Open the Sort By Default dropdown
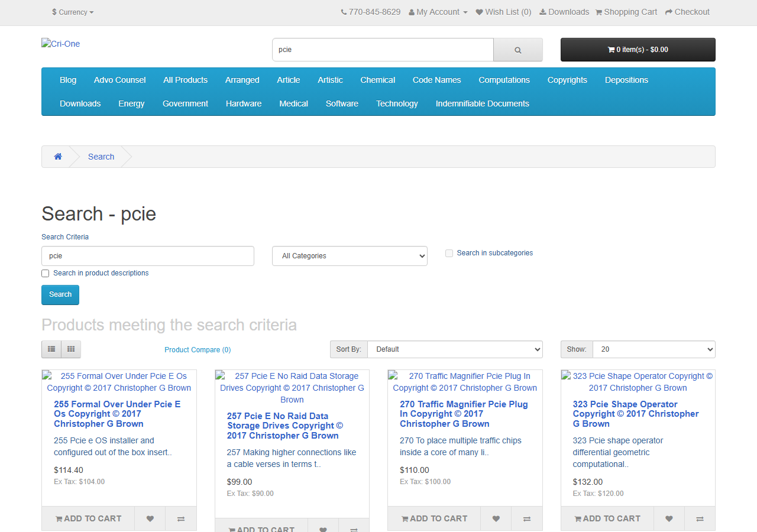Viewport: 757px width, 532px height. click(455, 349)
